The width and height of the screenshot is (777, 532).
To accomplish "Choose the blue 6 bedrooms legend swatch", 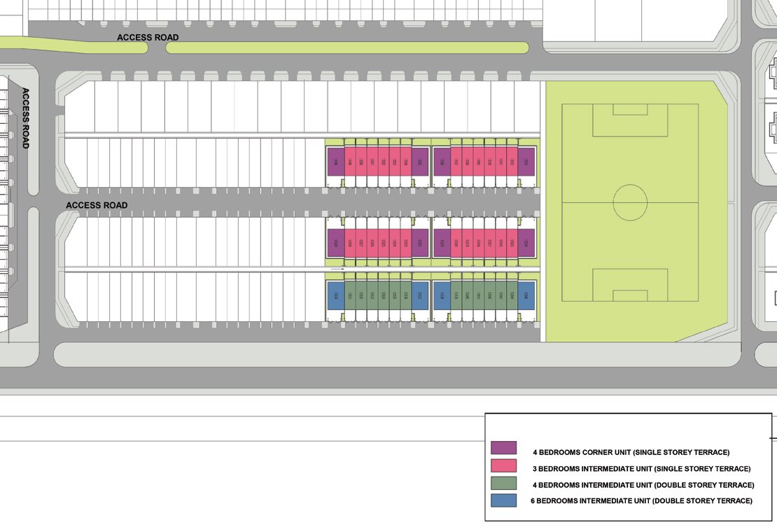I will [x=503, y=500].
